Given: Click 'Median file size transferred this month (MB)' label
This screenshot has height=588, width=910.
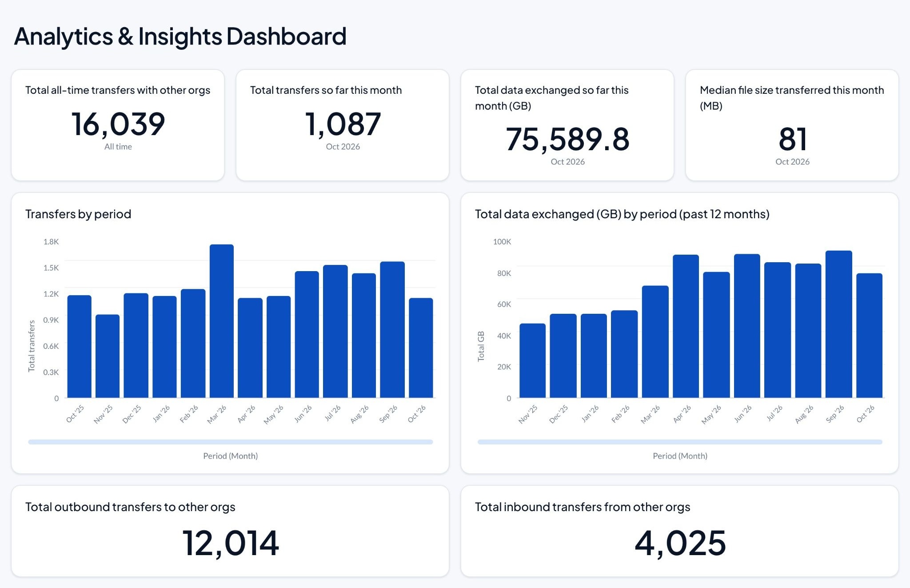Looking at the screenshot, I should tap(792, 98).
